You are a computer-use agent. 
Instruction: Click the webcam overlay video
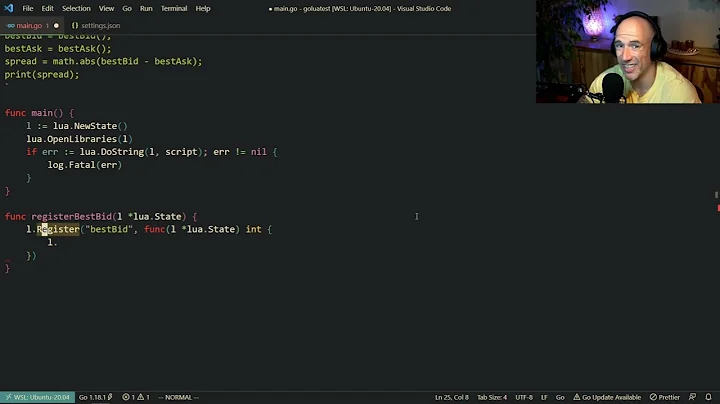(628, 51)
